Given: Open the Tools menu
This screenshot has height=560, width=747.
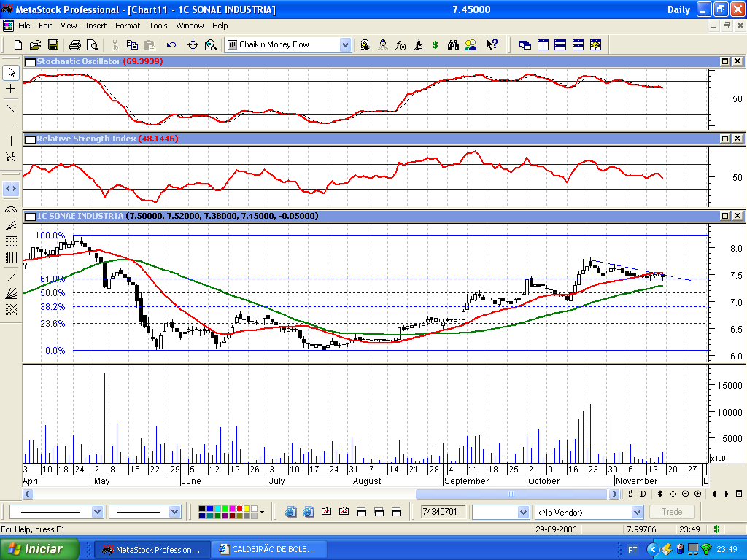Looking at the screenshot, I should [158, 26].
